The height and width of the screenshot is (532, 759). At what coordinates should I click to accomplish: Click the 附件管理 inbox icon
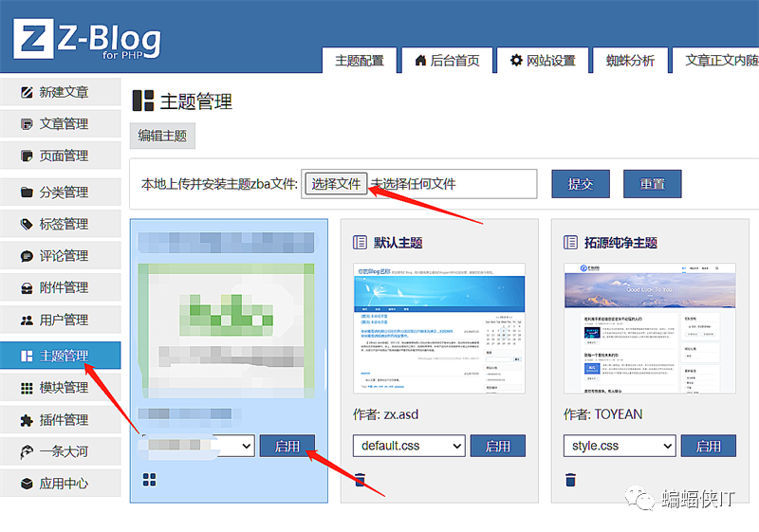[27, 288]
